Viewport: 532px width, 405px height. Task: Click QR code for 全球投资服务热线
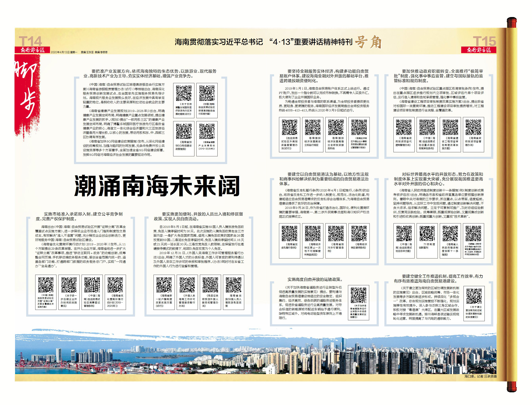336,127
